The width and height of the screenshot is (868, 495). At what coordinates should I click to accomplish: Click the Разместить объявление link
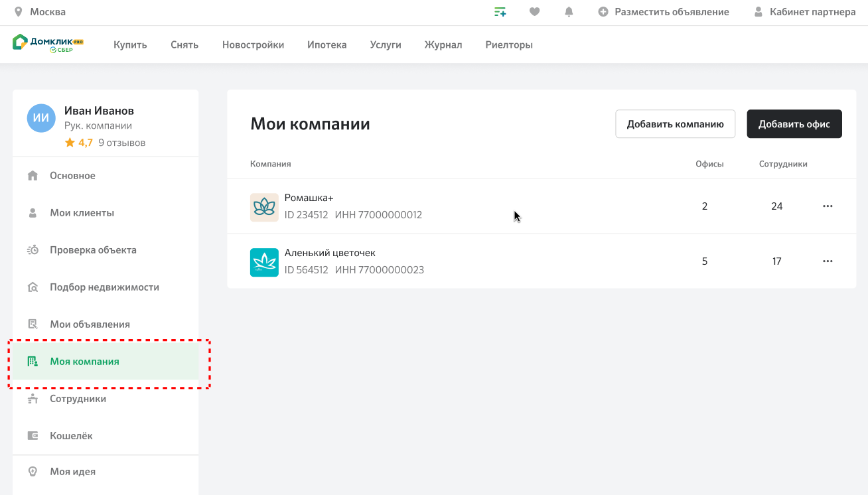(672, 12)
